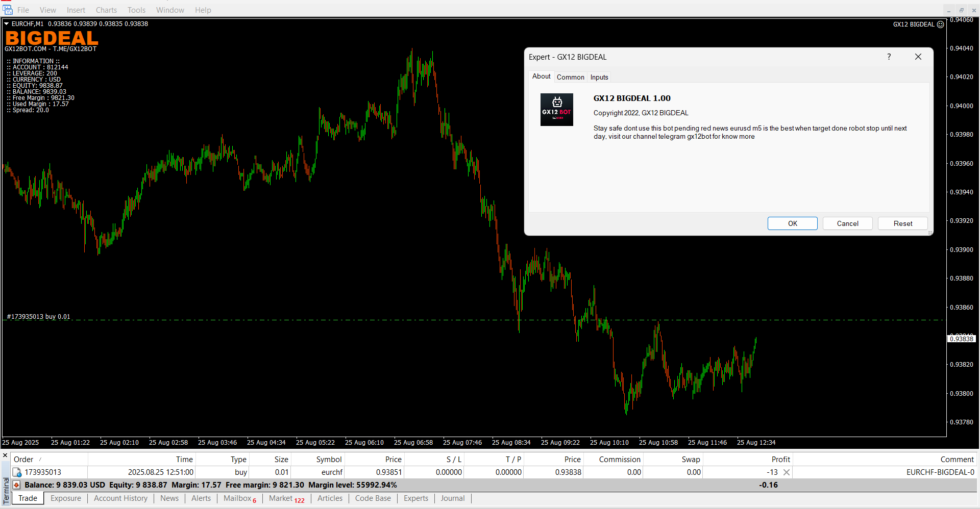Open the Mailbox tab in Terminal
Screen dimensions: 980x509
point(240,498)
